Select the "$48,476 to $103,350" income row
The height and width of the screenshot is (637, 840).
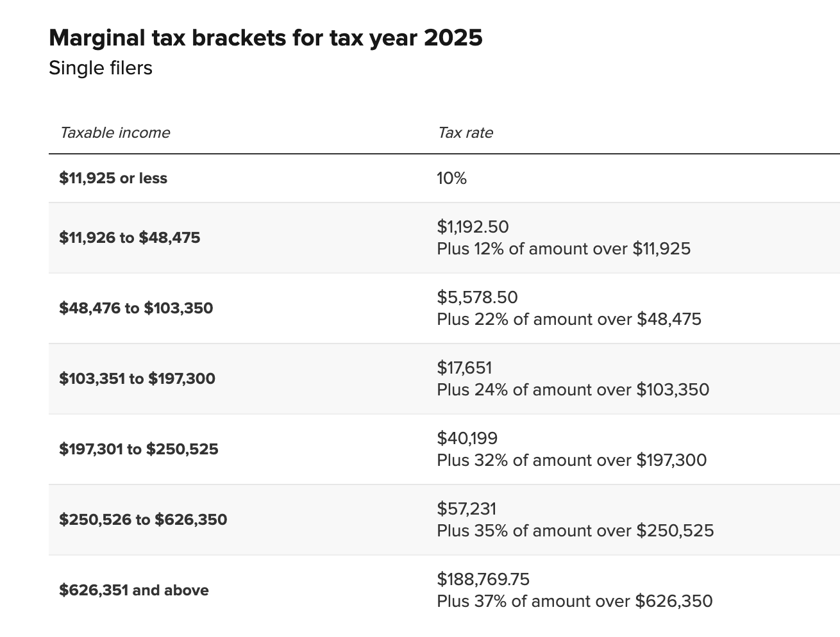(136, 308)
